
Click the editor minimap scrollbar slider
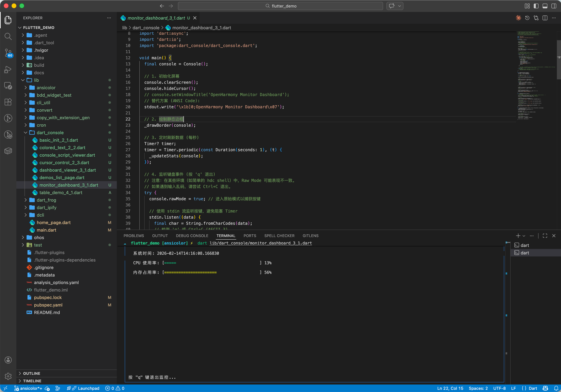point(559,60)
